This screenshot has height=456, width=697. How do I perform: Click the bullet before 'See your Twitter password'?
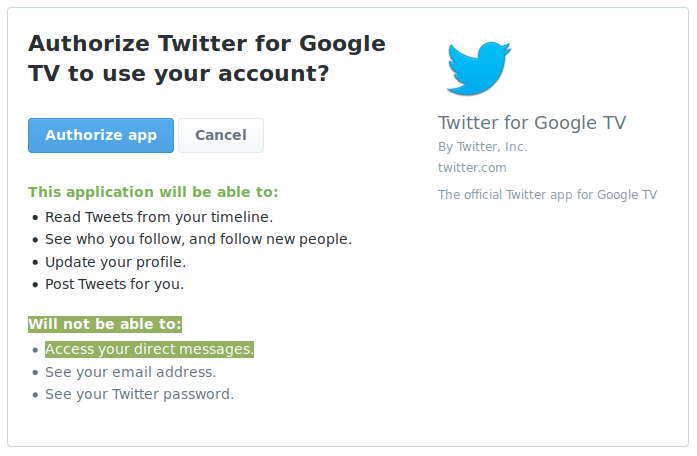pos(35,395)
